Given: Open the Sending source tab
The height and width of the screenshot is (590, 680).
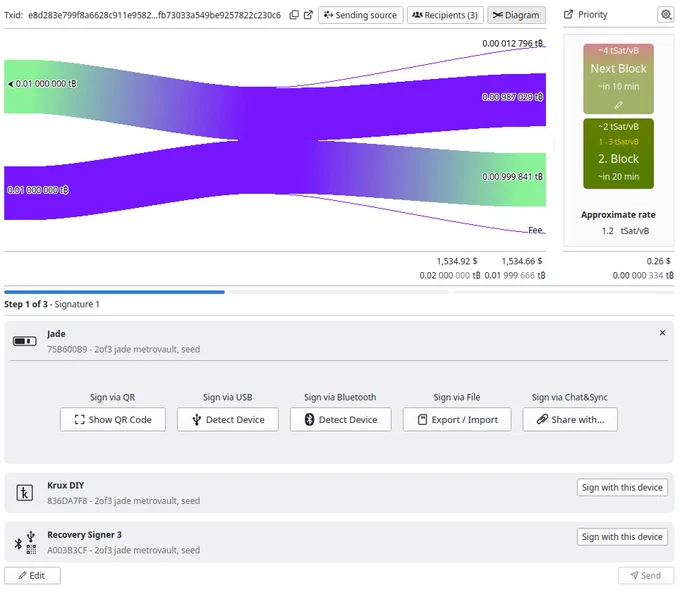Looking at the screenshot, I should point(360,15).
